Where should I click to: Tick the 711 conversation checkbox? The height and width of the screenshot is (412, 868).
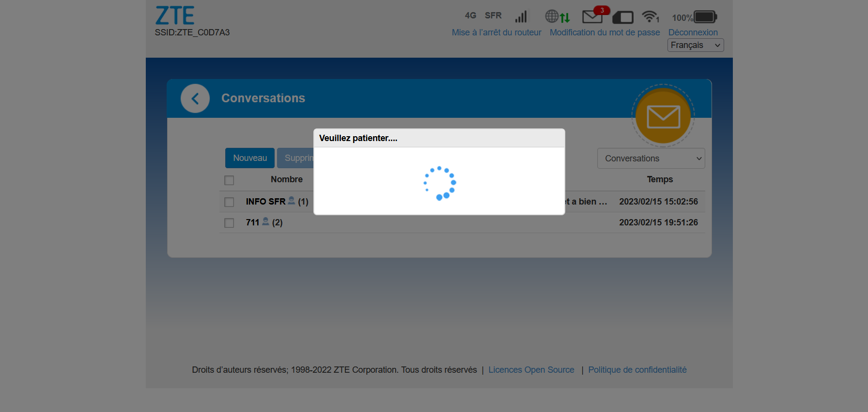coord(229,223)
